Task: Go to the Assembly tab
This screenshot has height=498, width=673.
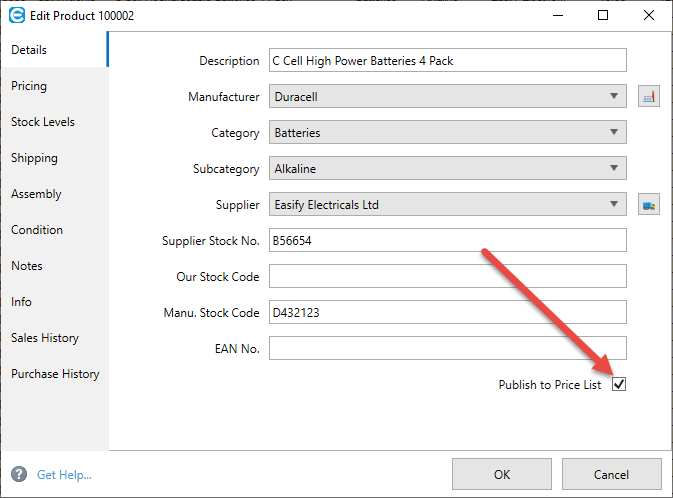Action: (36, 194)
